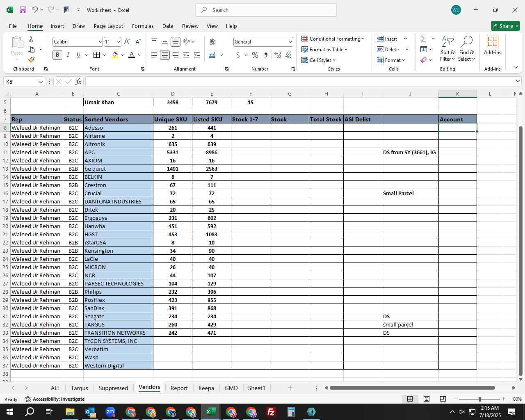Switch to Targus sheet tab
This screenshot has width=525, height=420.
pos(79,388)
